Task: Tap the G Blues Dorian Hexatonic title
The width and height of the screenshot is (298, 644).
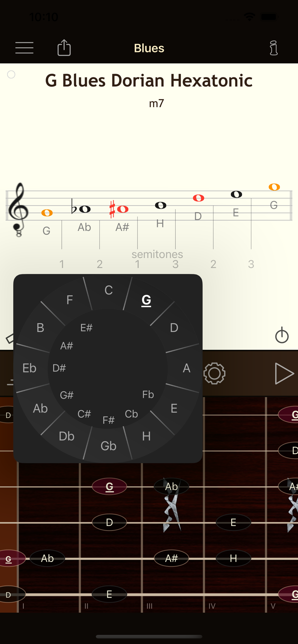Action: 149,80
